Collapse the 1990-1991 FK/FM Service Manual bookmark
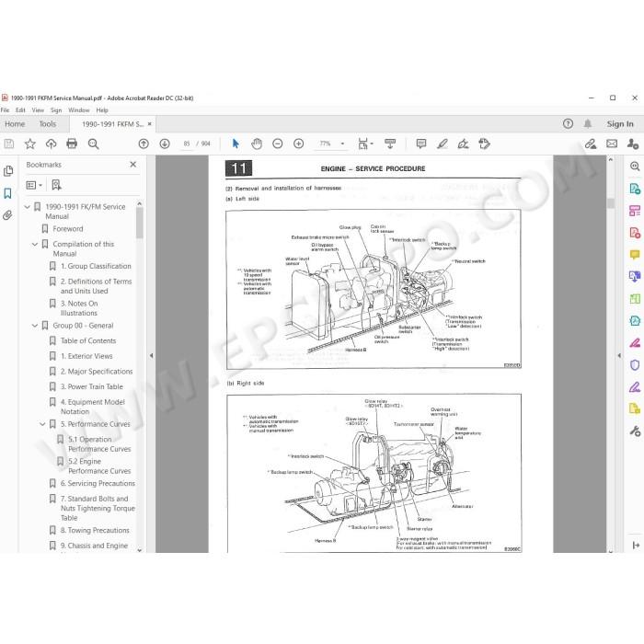 (x=28, y=207)
